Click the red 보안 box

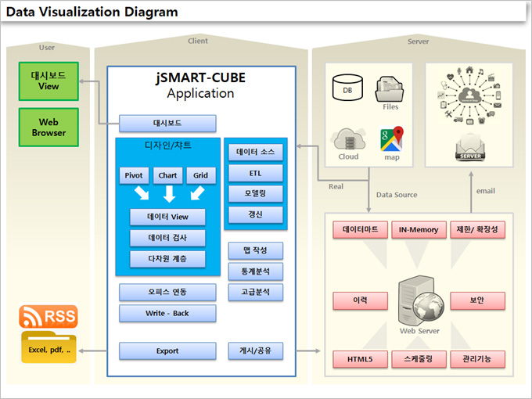477,300
